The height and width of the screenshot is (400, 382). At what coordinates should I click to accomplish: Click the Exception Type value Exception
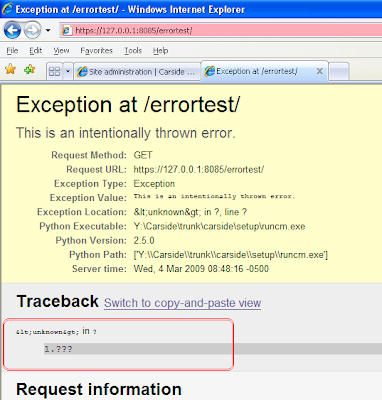[154, 184]
